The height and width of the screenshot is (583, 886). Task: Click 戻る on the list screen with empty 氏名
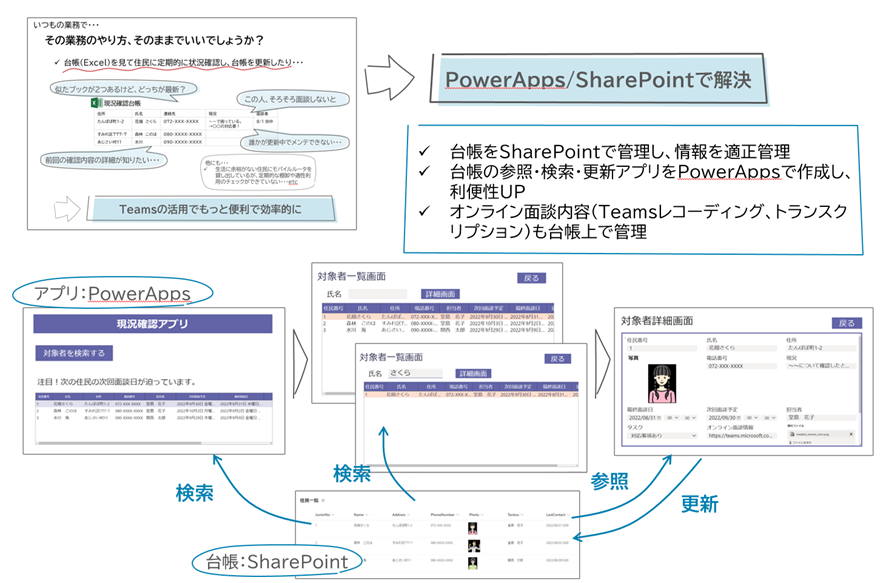coord(531,278)
